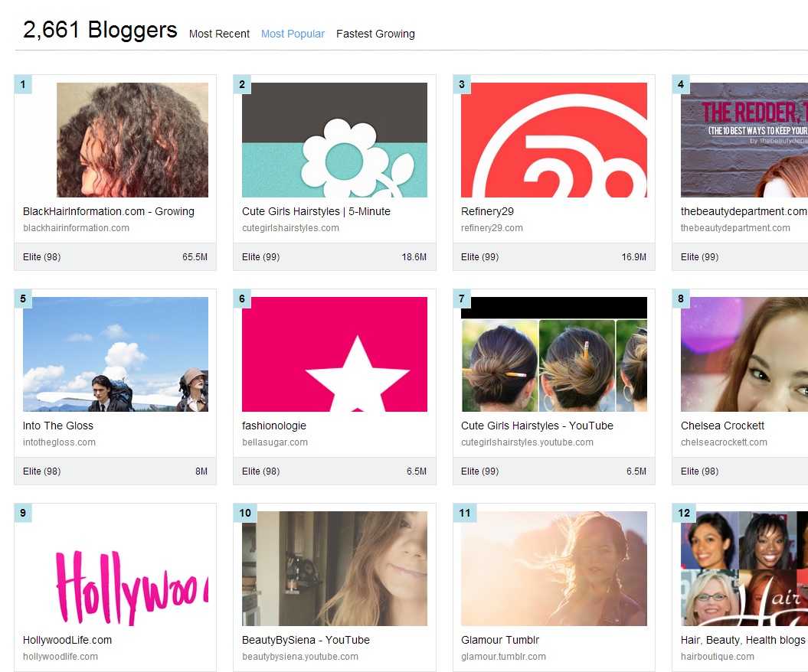Visit the blackhairinformation.com URL link

pos(77,228)
